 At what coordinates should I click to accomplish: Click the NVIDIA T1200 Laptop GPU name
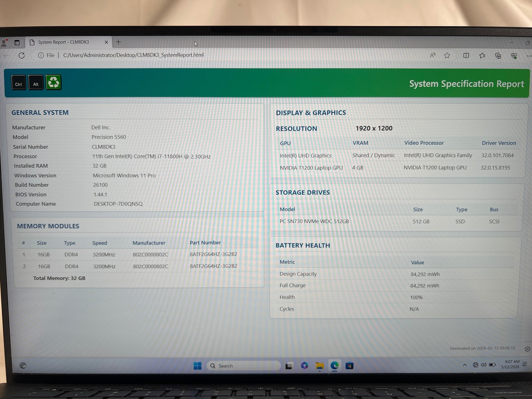[x=311, y=168]
